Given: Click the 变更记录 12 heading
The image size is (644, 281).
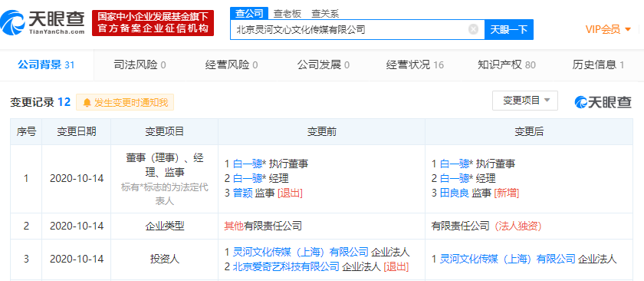Looking at the screenshot, I should click(40, 102).
